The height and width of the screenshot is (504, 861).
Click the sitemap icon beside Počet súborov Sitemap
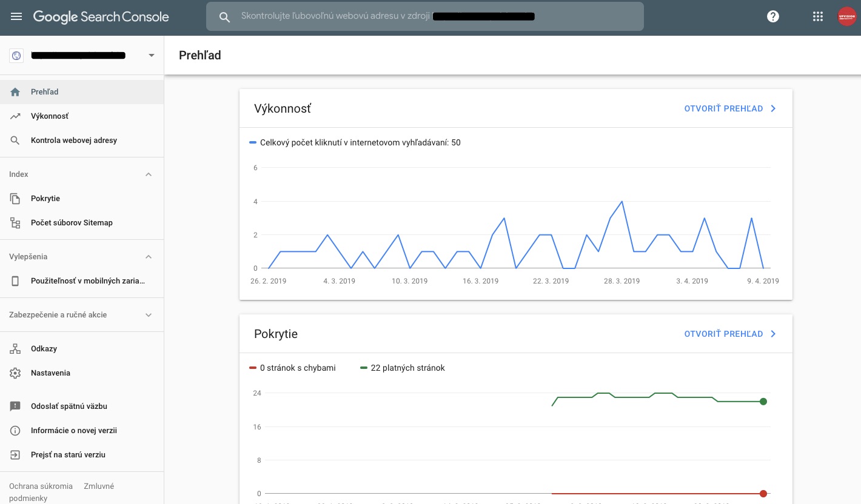click(16, 223)
